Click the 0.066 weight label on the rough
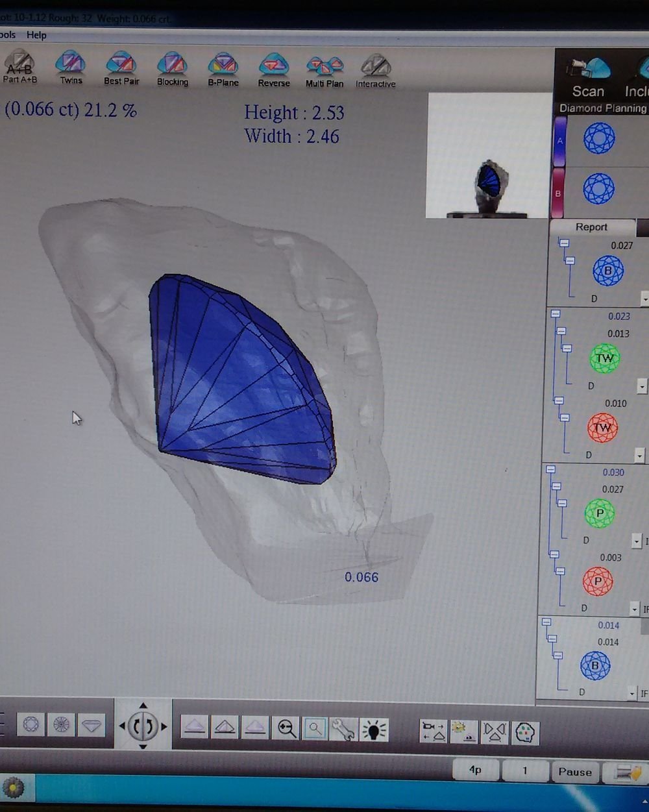The width and height of the screenshot is (649, 812). [361, 577]
